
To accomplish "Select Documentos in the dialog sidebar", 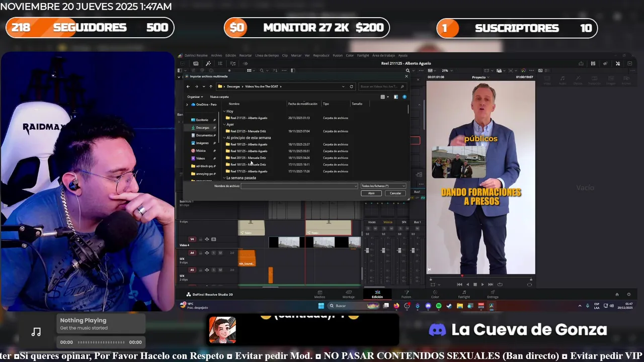I will tap(204, 135).
